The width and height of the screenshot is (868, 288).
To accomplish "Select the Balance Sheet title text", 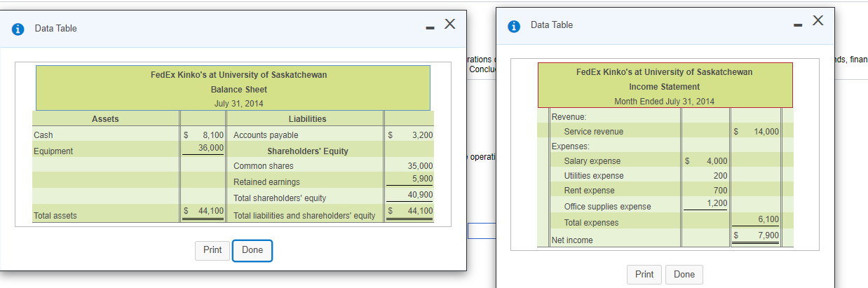I will [239, 90].
